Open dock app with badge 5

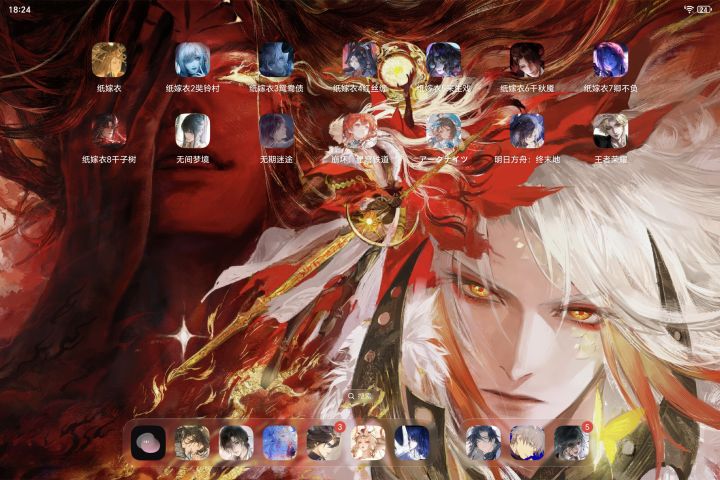coord(571,443)
